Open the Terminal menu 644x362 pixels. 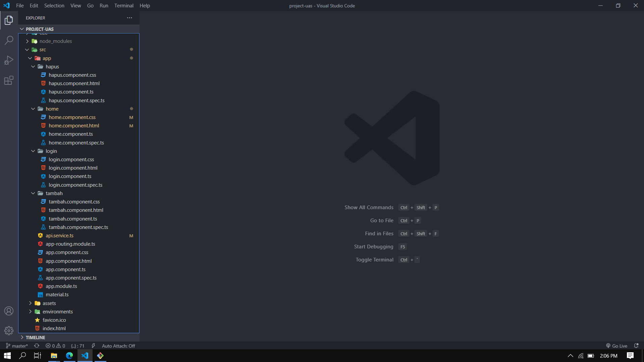coord(124,5)
